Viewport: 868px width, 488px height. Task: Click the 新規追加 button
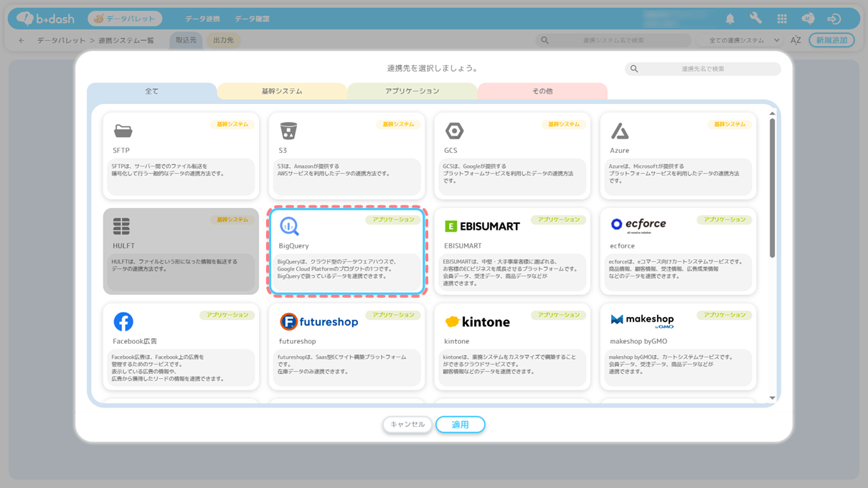(832, 40)
